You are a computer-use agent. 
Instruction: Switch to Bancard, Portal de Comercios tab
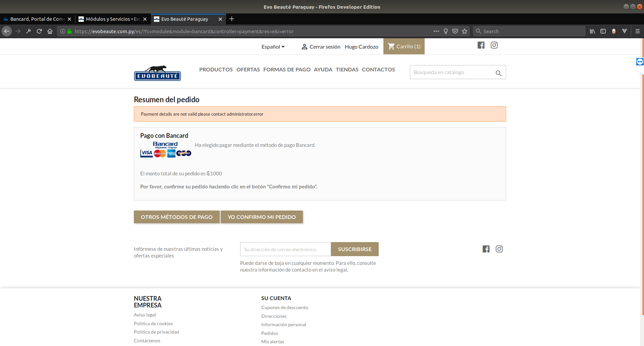(38, 19)
